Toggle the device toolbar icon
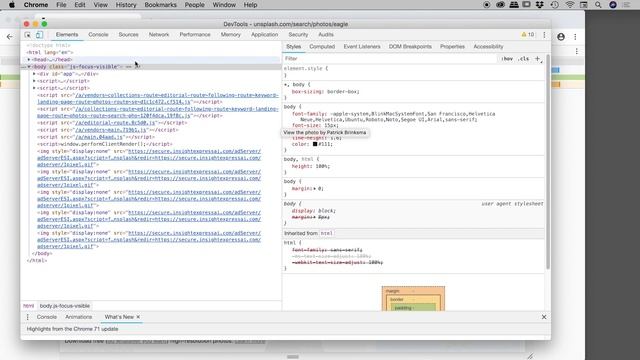This screenshot has width=640, height=360. click(39, 35)
